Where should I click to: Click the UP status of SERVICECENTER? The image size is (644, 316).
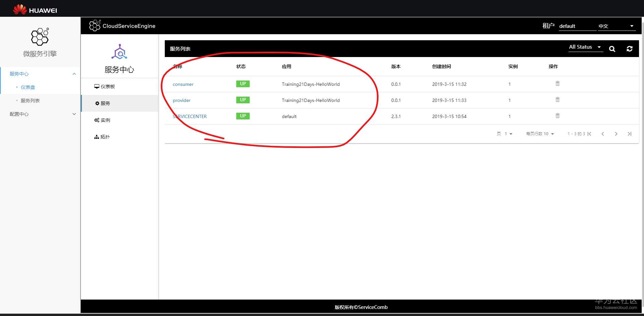243,116
